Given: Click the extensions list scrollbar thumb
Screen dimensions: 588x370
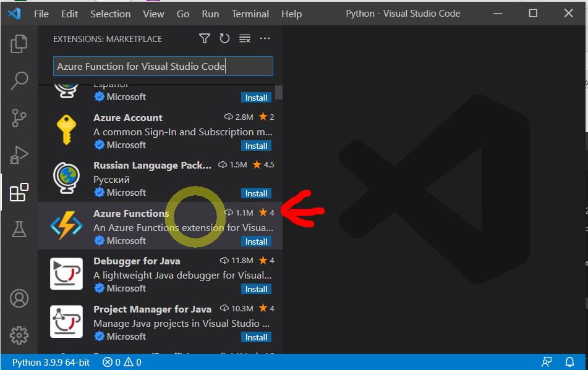Looking at the screenshot, I should (278, 92).
